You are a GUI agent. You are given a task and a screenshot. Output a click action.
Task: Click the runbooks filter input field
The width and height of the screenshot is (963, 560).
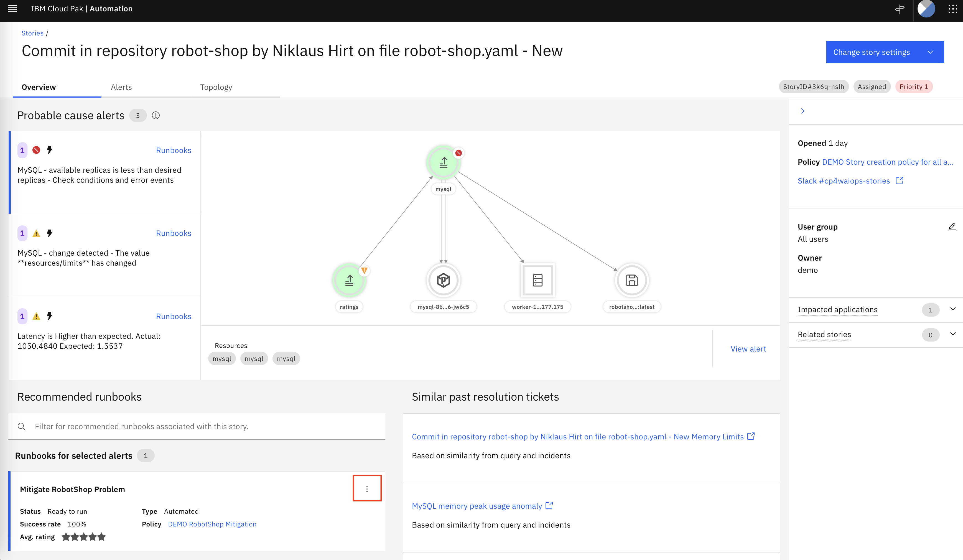point(197,426)
